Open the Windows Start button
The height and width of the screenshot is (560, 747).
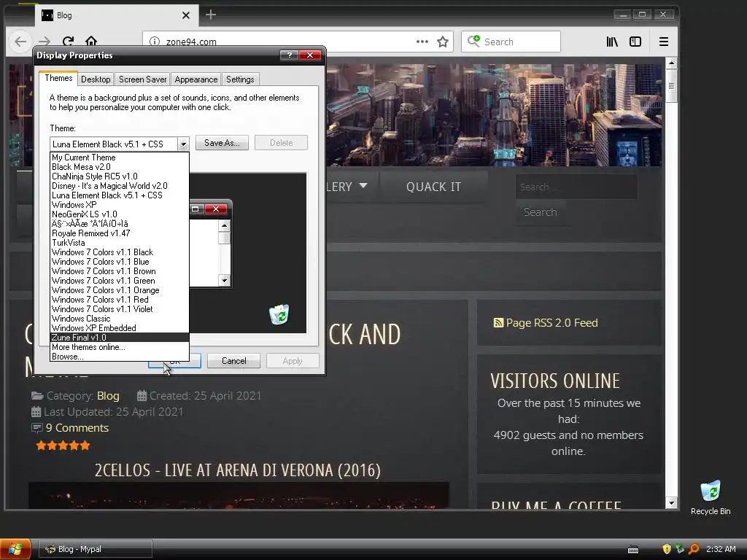coord(15,549)
